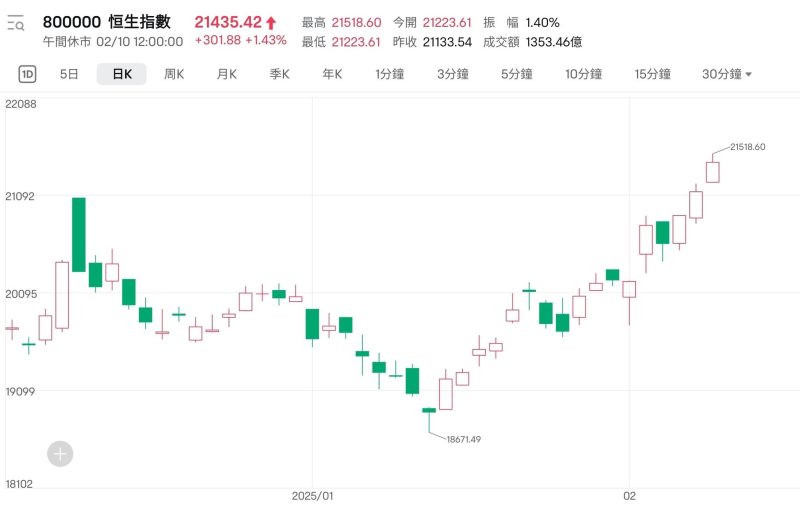This screenshot has height=507, width=800.
Task: Pick the 15分鐘 interval
Action: pos(652,74)
